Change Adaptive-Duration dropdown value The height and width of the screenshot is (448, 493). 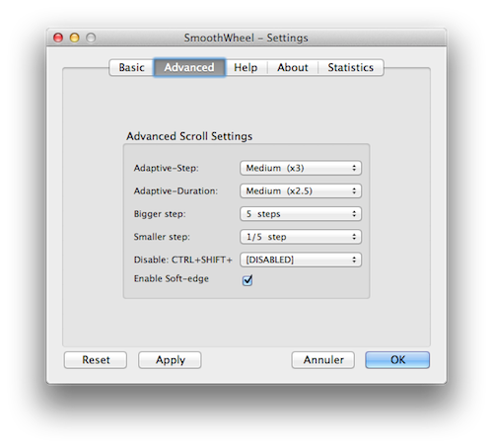coord(301,191)
